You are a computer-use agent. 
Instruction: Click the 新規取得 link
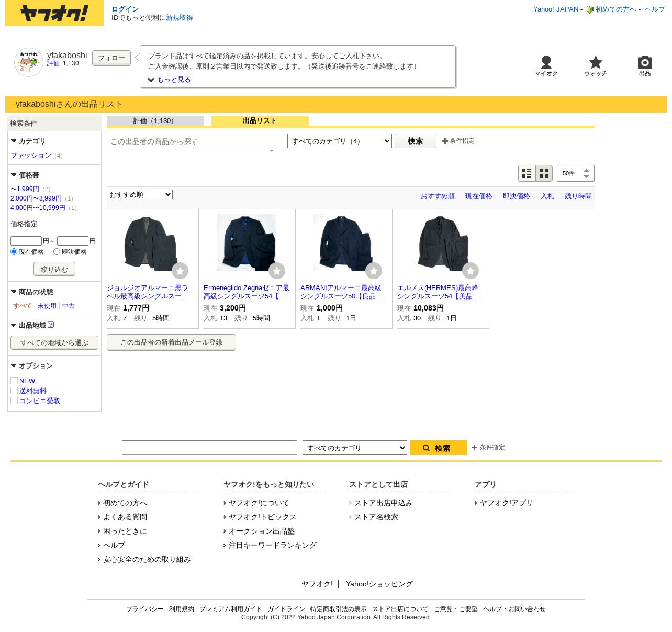pyautogui.click(x=180, y=18)
